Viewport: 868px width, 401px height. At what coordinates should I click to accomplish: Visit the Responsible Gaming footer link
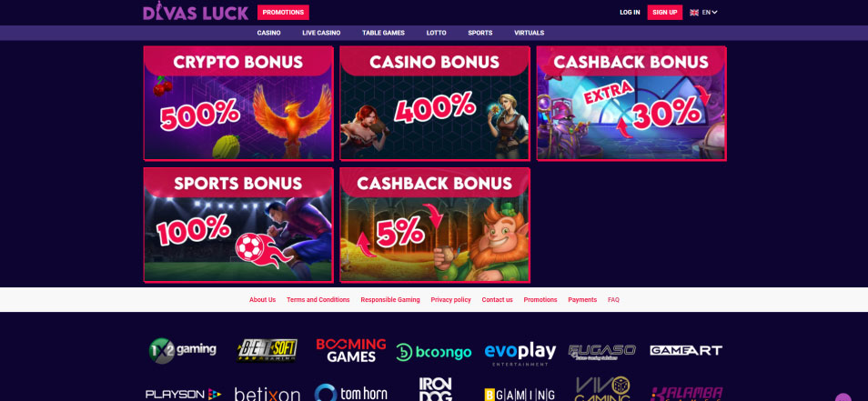(x=390, y=300)
